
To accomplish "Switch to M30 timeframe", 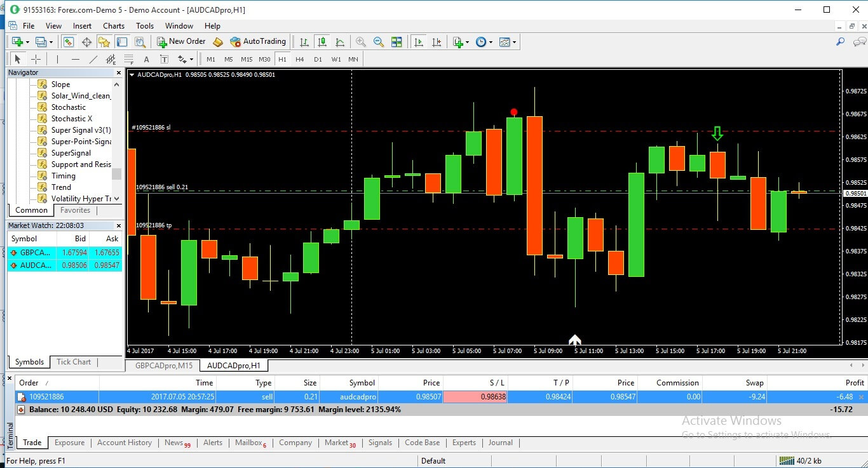I will tap(264, 59).
